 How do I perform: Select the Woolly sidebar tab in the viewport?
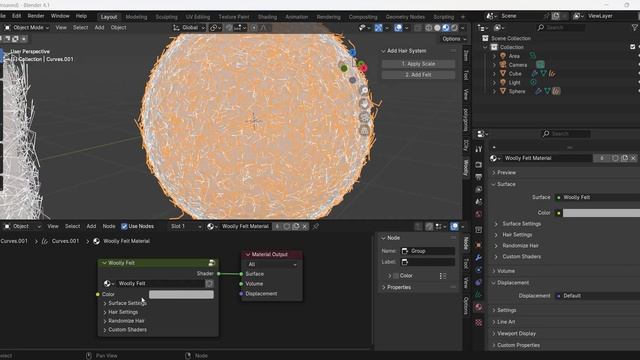coord(466,168)
